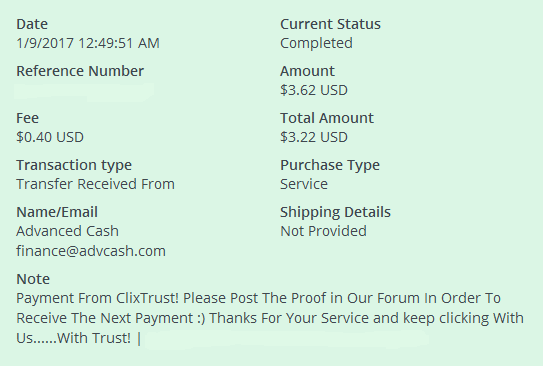This screenshot has width=543, height=366.
Task: Click the Shipping Details label
Action: [x=335, y=212]
